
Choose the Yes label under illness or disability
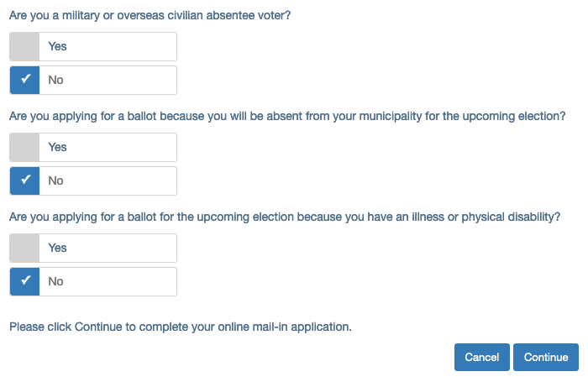57,249
